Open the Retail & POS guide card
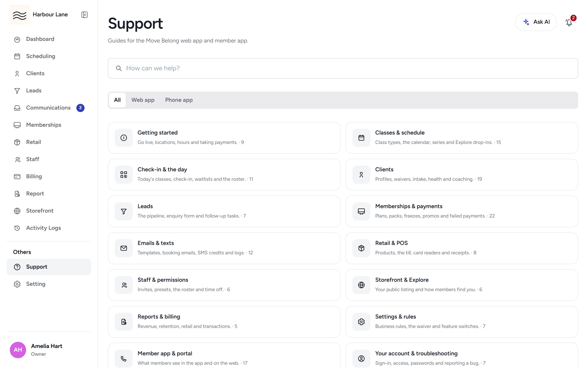The width and height of the screenshot is (588, 368). point(462,248)
